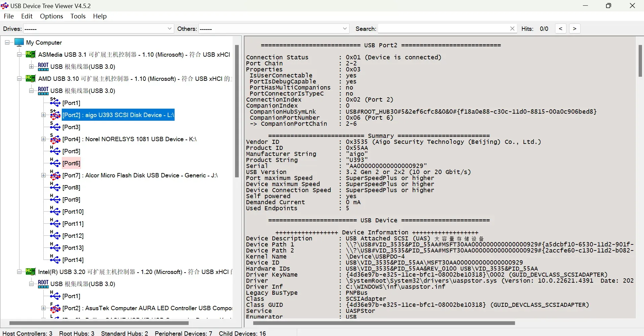Collapse the AMD USB 3.10 controller node

pyautogui.click(x=19, y=79)
